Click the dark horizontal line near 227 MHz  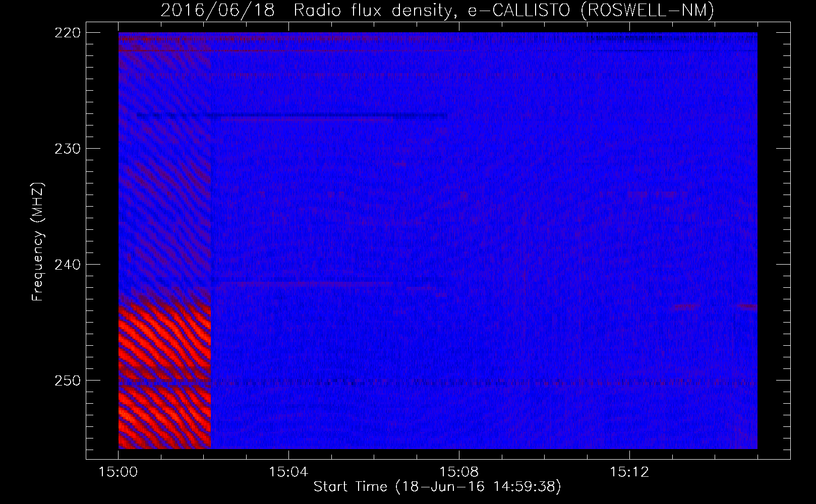292,115
